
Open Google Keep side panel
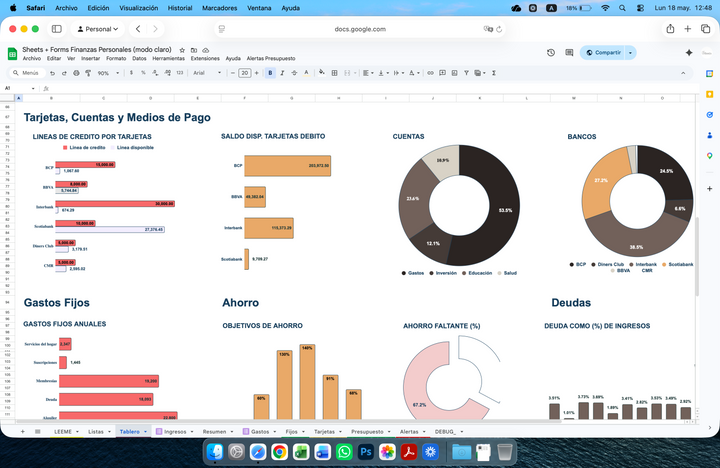tap(709, 94)
